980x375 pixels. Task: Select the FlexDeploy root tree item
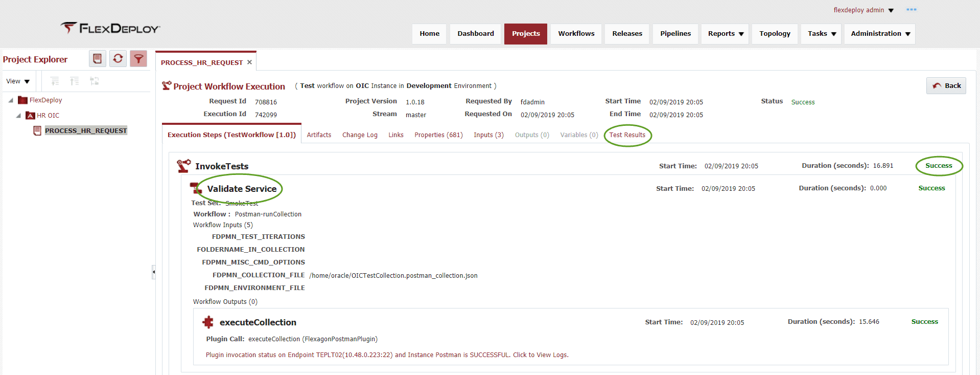(x=45, y=100)
